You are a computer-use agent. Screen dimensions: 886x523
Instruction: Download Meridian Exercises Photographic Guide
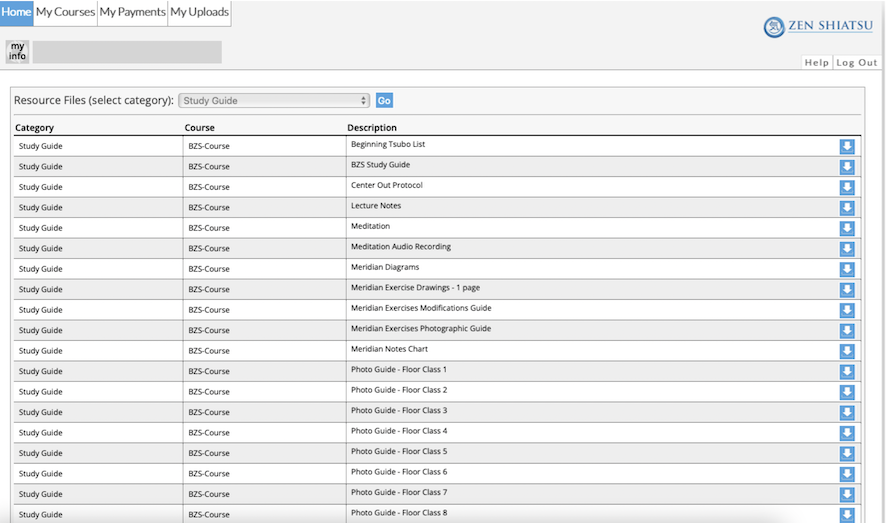coord(846,331)
